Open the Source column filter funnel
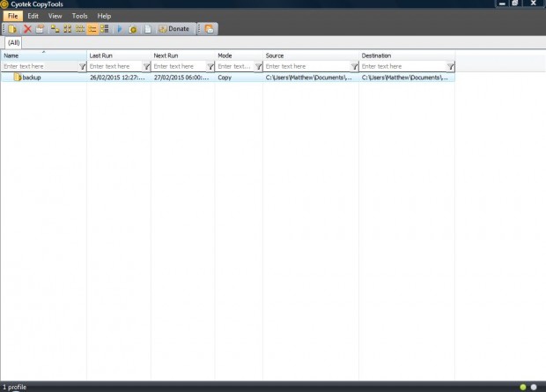Screen dimensions: 546x392 [354, 67]
